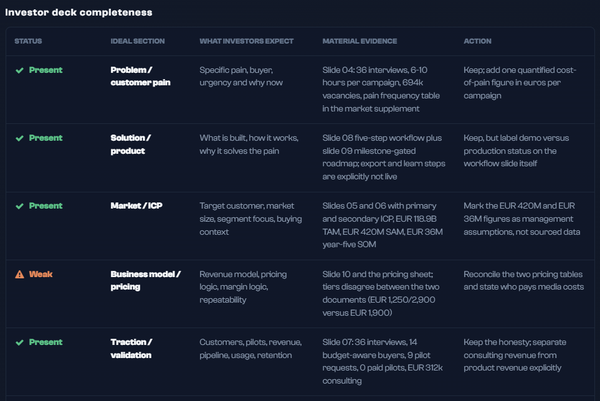
Task: Click evidence text mentioning EUR 118.9B TAM
Action: [x=383, y=225]
